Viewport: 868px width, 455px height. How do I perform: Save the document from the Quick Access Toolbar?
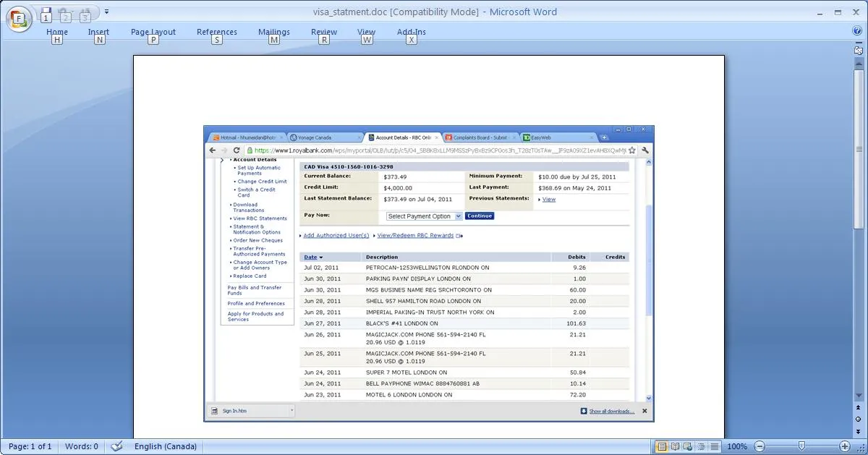[46, 12]
